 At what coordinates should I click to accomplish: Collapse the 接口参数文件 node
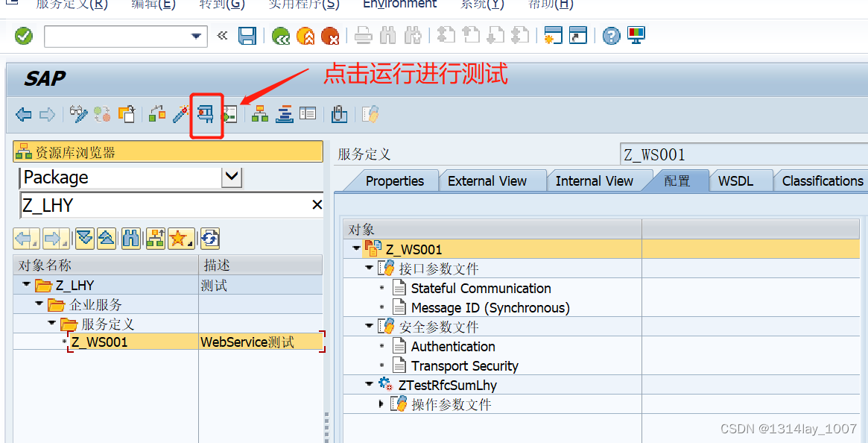[370, 268]
